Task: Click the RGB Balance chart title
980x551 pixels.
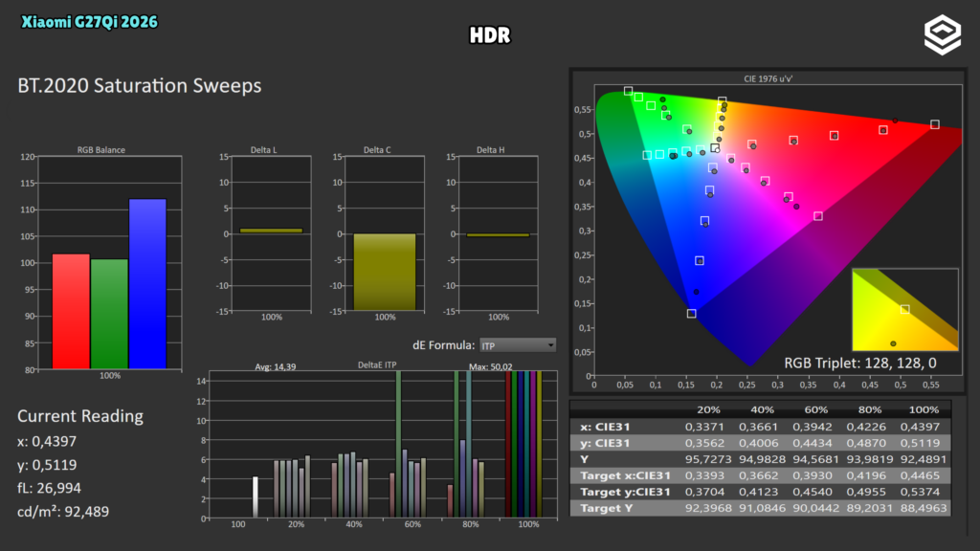Action: 101,150
